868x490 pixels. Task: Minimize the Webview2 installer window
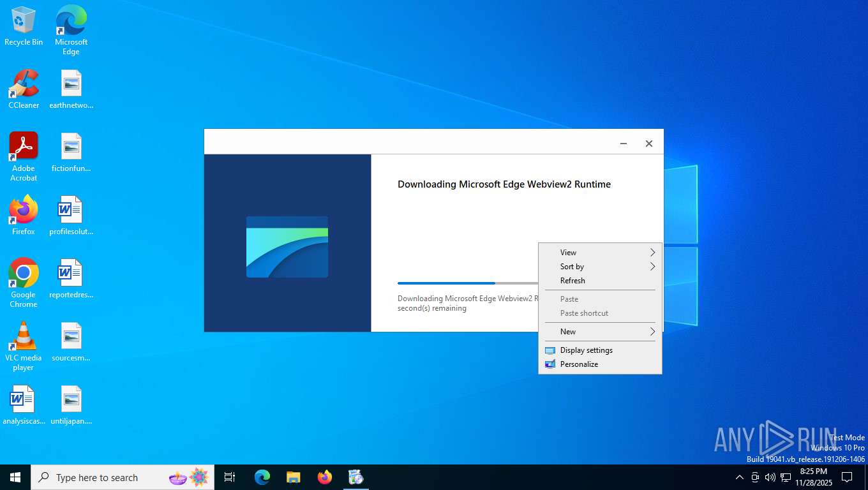click(x=624, y=144)
